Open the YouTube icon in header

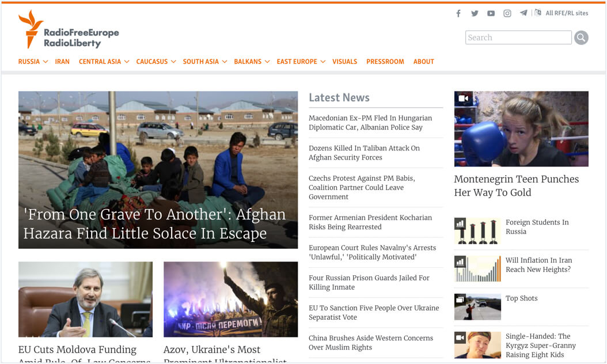click(491, 14)
